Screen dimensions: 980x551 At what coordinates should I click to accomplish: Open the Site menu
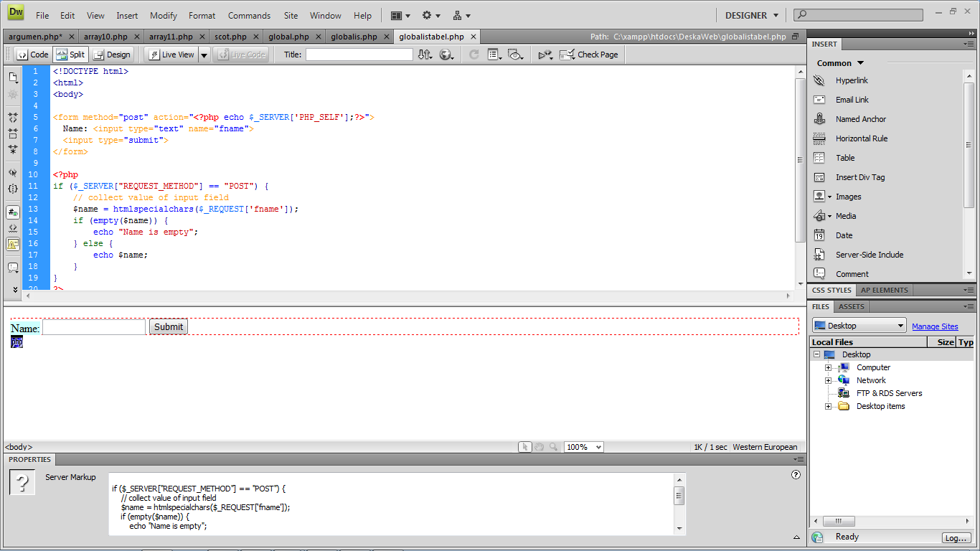click(x=291, y=15)
